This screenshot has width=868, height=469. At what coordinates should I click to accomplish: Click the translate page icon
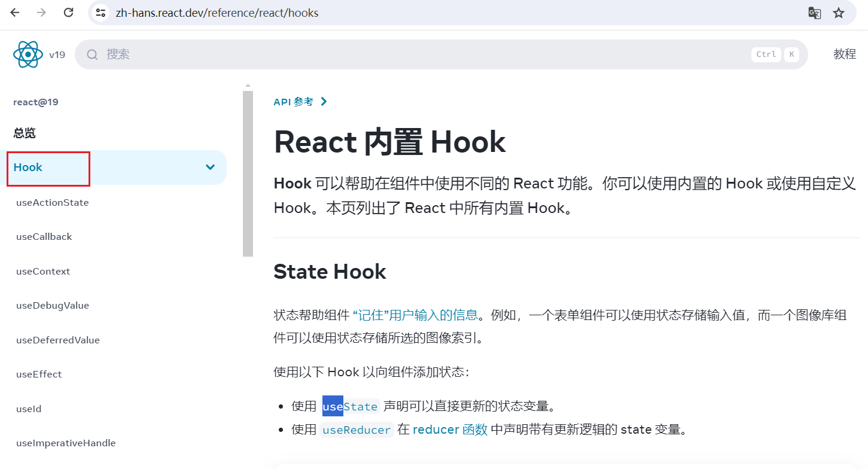(x=814, y=13)
